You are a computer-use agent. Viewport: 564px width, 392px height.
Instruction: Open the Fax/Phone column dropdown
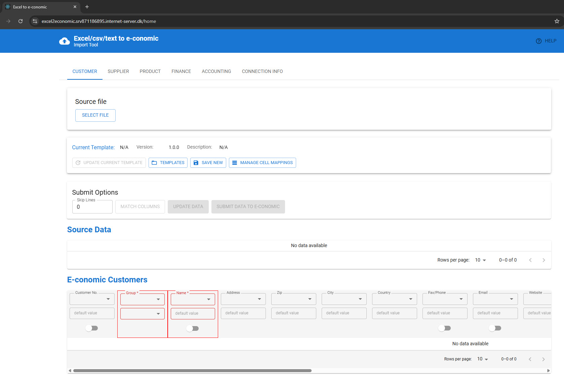445,299
